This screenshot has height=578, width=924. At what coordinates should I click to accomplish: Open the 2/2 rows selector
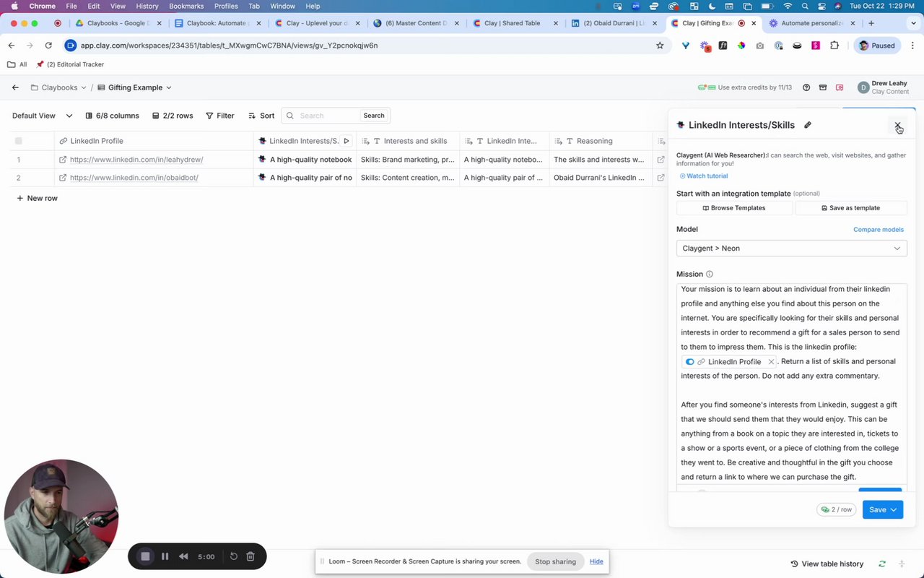pyautogui.click(x=173, y=116)
